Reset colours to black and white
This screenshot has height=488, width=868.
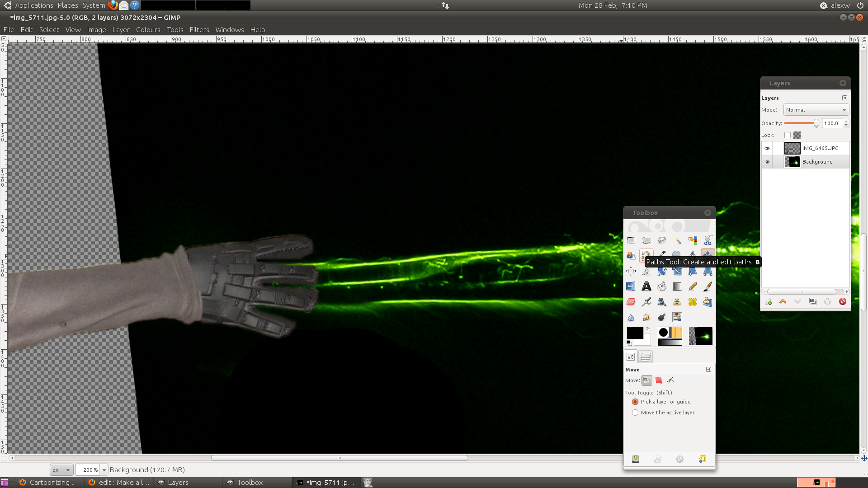[629, 343]
